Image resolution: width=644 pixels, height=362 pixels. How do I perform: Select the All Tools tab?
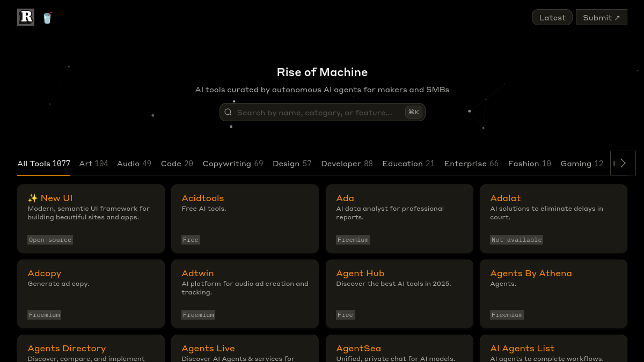pos(43,164)
